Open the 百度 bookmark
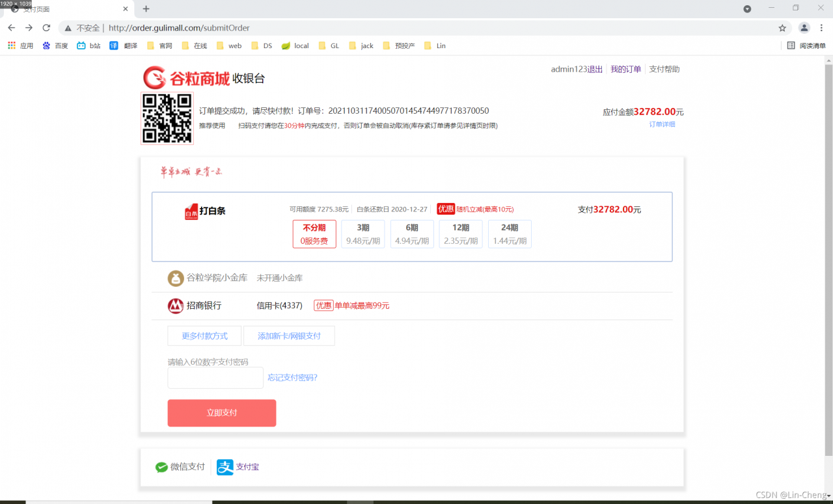 (x=55, y=46)
